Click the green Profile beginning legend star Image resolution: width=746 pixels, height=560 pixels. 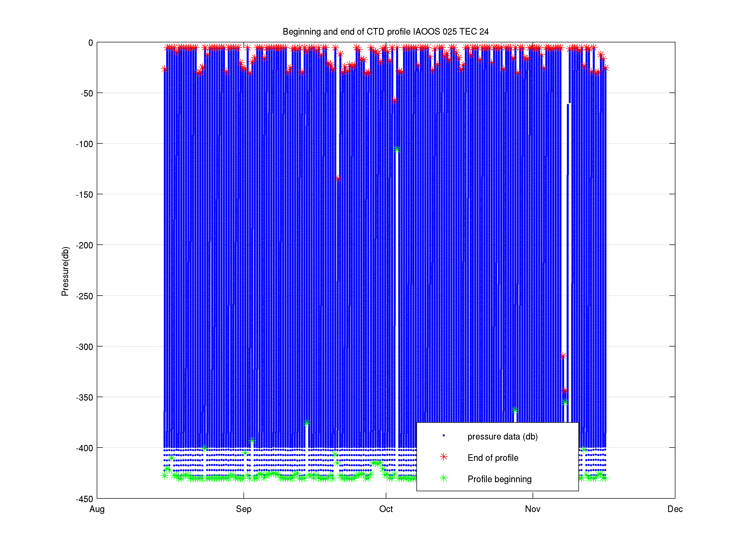(x=444, y=478)
